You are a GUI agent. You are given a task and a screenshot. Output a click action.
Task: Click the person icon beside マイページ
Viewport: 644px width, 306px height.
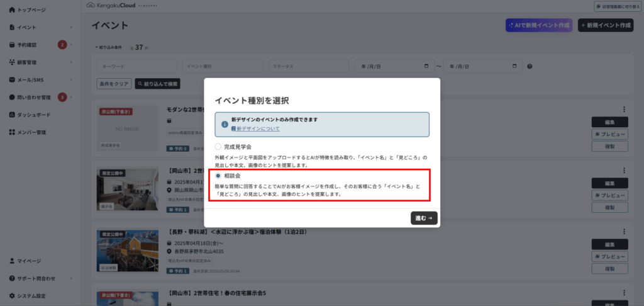[12, 261]
